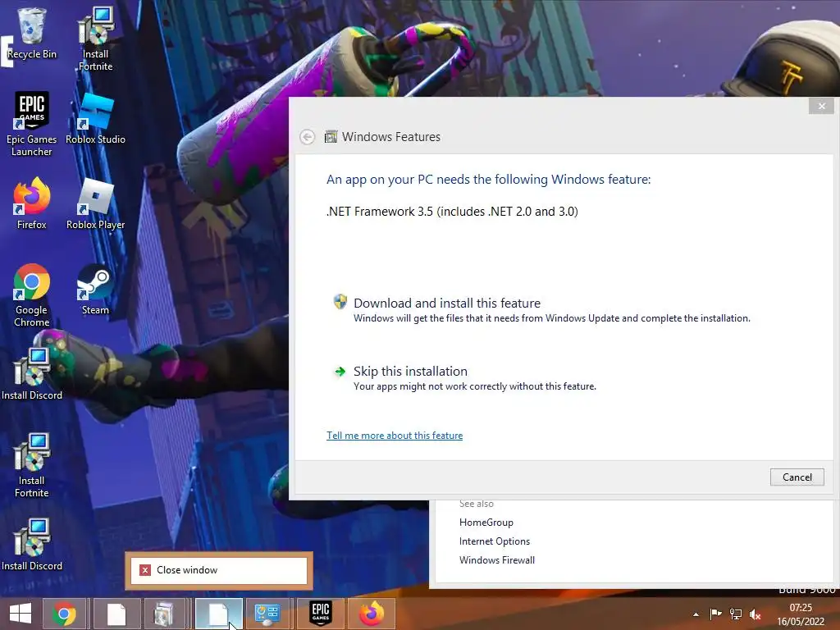Image resolution: width=840 pixels, height=630 pixels.
Task: Open the taskbar clock and date
Action: point(801,614)
